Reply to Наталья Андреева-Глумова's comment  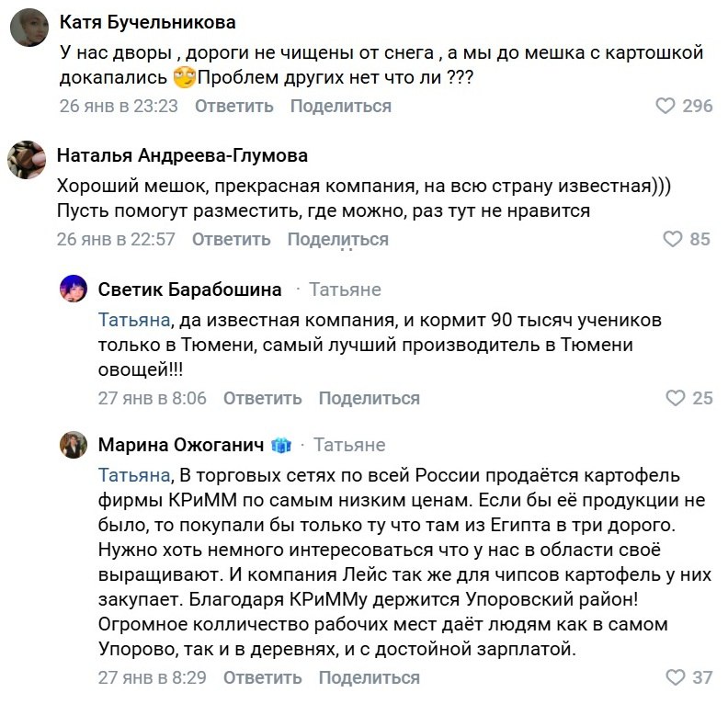232,239
